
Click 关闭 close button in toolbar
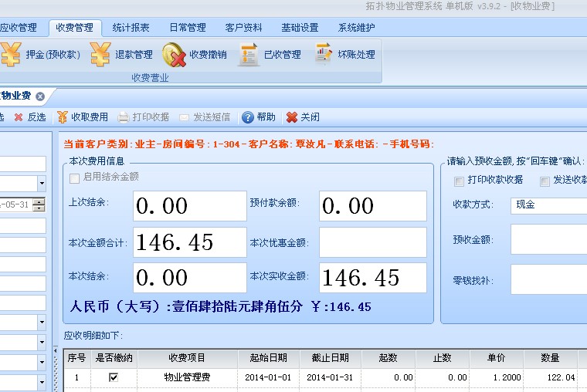[303, 117]
